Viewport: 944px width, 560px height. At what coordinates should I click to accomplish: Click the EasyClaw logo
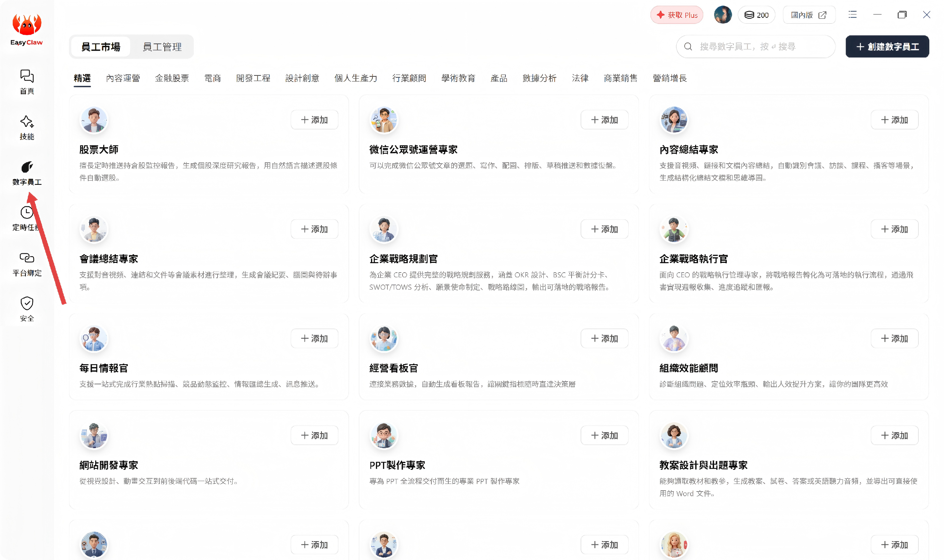click(x=26, y=29)
